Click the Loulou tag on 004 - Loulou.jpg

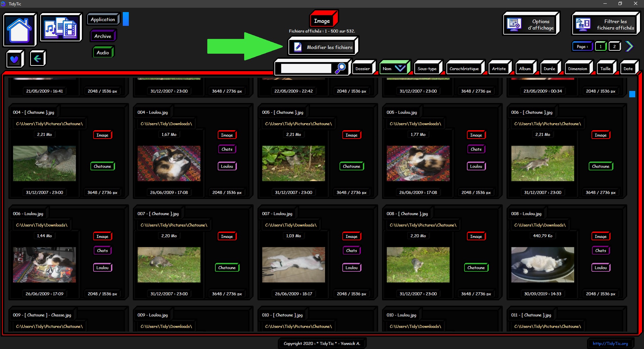click(227, 166)
